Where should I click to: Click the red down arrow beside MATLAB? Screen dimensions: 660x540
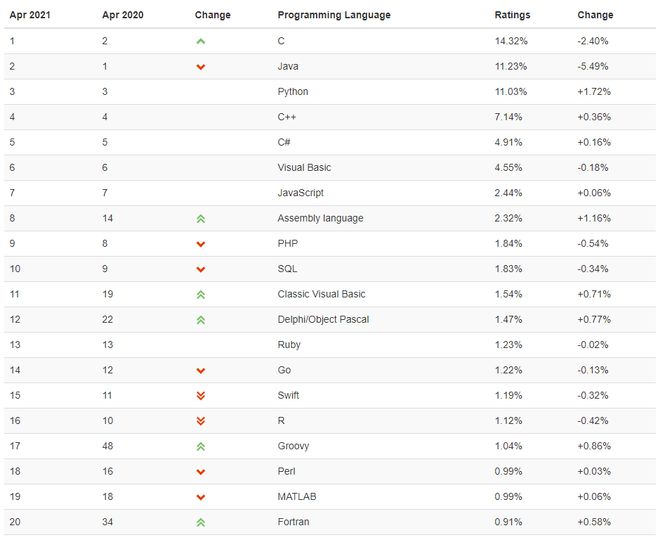click(x=201, y=497)
